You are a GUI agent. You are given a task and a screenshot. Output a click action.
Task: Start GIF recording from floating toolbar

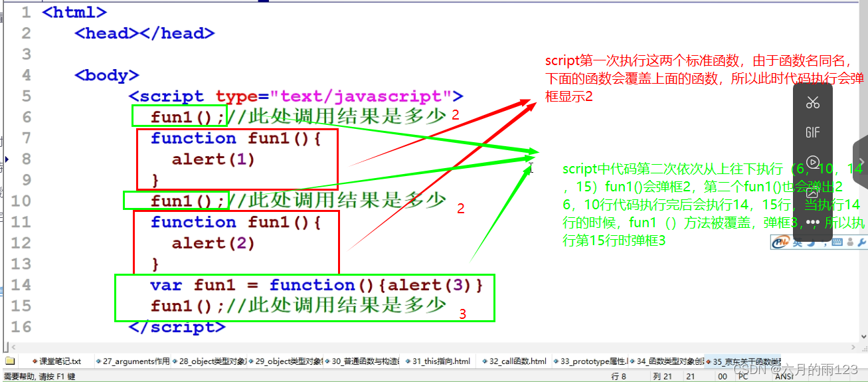click(813, 132)
